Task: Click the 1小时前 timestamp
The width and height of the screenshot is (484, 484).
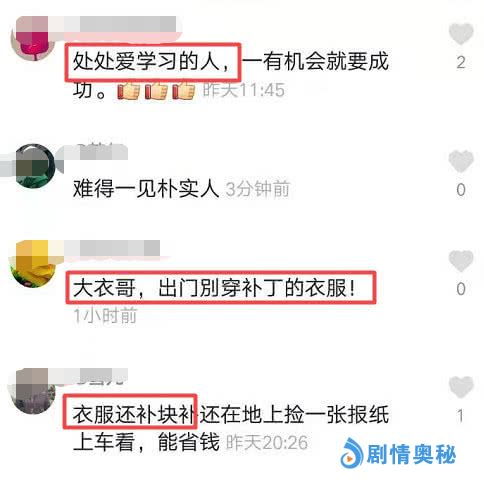Action: point(105,315)
